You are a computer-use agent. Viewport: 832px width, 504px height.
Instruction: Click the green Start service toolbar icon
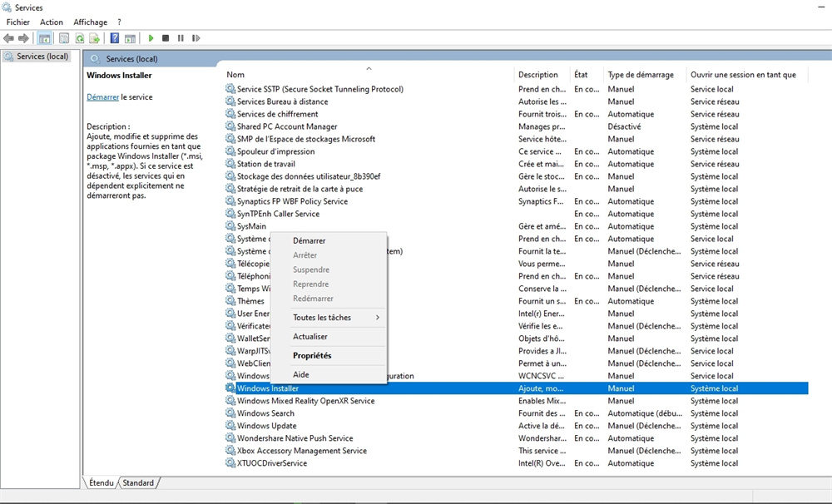[151, 38]
